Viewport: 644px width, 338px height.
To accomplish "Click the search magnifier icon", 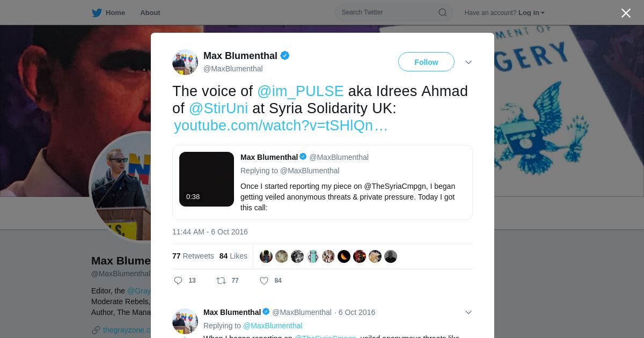I will point(443,12).
